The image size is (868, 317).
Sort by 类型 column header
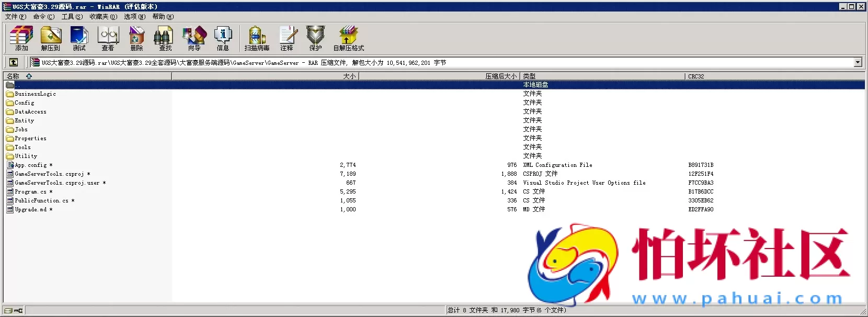[x=602, y=76]
